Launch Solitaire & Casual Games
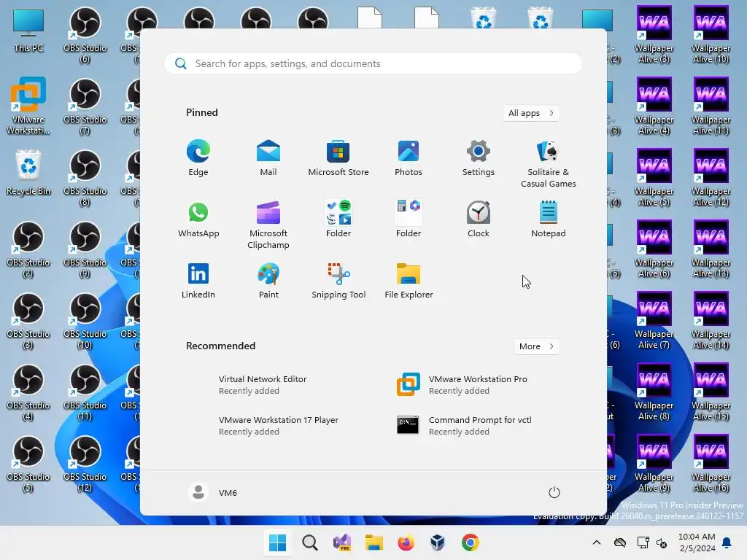This screenshot has width=747, height=560. [x=549, y=164]
